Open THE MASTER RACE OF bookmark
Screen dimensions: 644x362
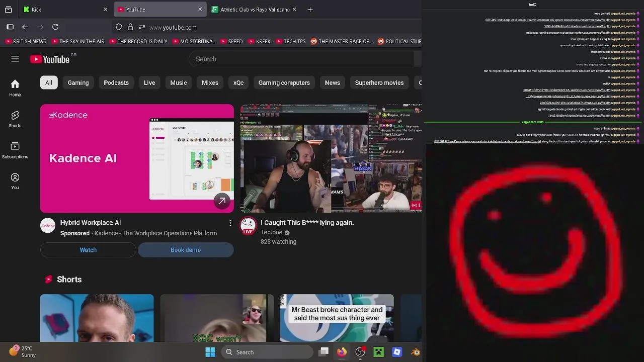click(x=342, y=41)
